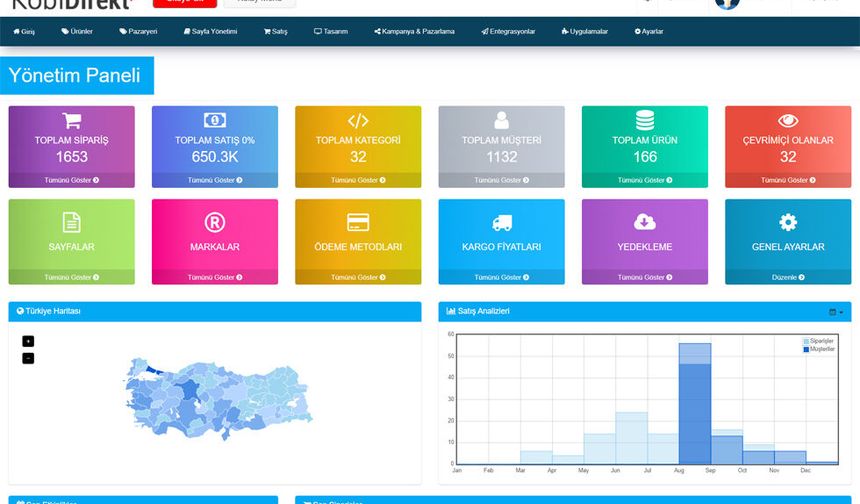This screenshot has height=504, width=860.
Task: Click the truck icon on Kargo Fiyatları card
Action: (501, 222)
